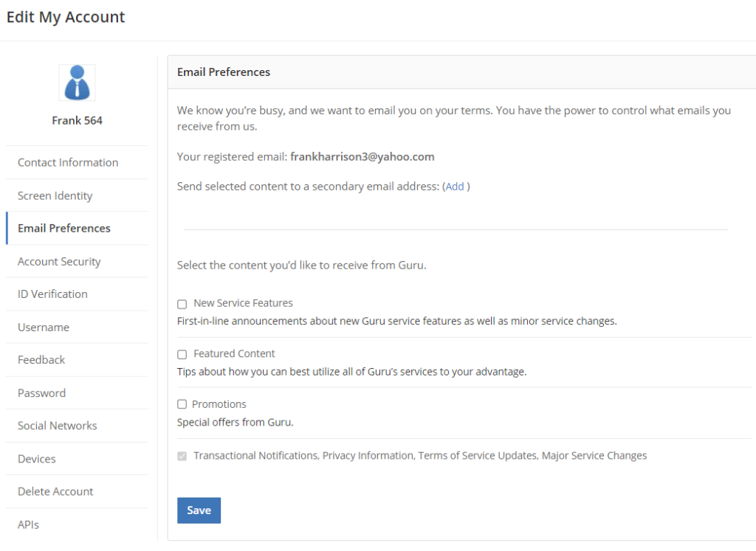This screenshot has height=551, width=756.
Task: Click the Transactional Notifications checkbox
Action: [182, 457]
